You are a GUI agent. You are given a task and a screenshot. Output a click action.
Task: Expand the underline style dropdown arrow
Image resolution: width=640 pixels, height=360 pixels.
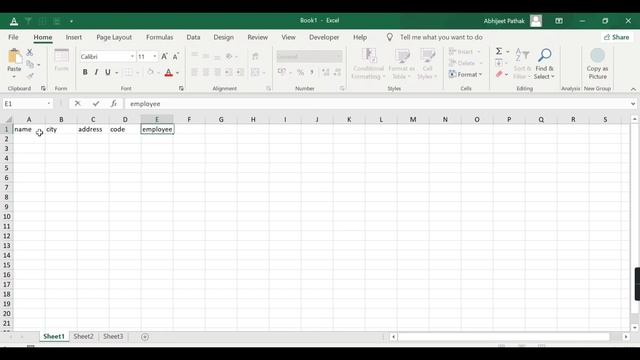tap(117, 73)
